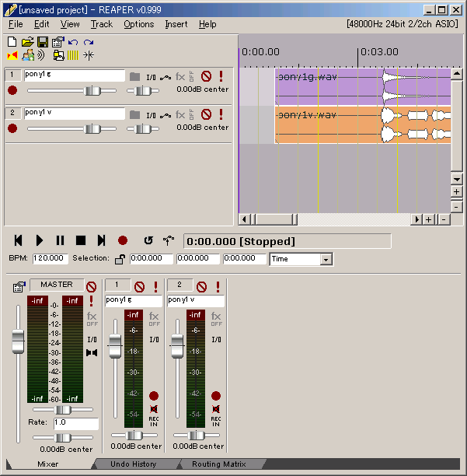Arm track 2 for recording

(x=12, y=128)
